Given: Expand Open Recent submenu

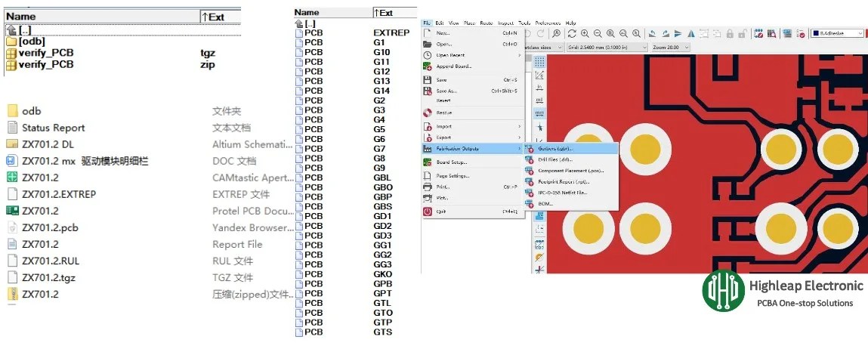Looking at the screenshot, I should pos(472,55).
